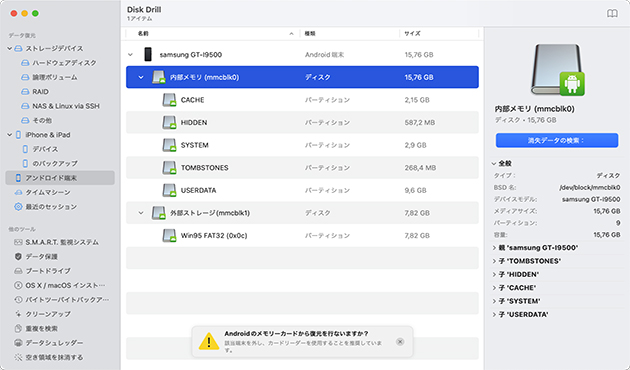Collapse the ストレージデバイス sidebar group

(9, 48)
